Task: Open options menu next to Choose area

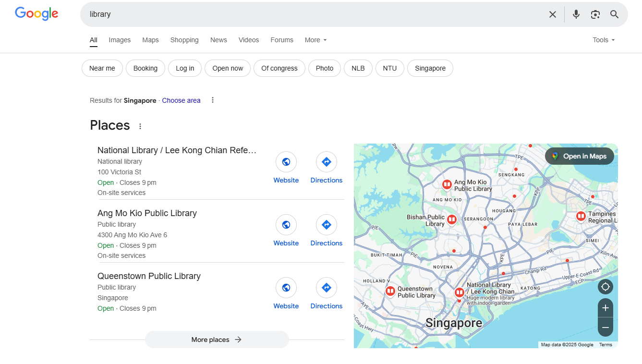Action: [213, 100]
